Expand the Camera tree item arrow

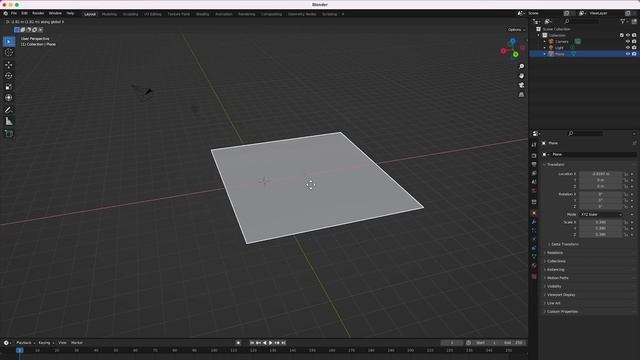(x=544, y=42)
